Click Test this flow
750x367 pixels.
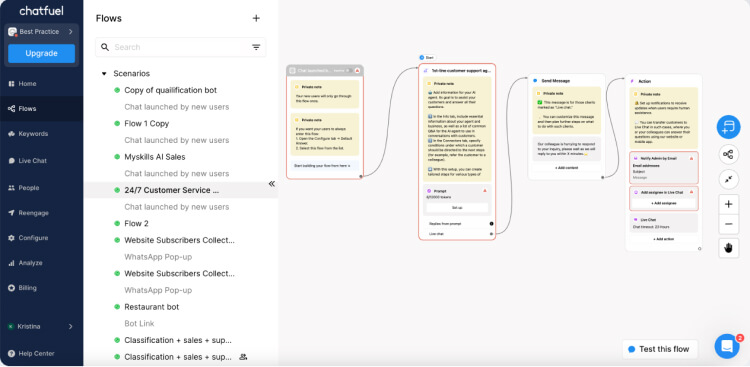660,349
